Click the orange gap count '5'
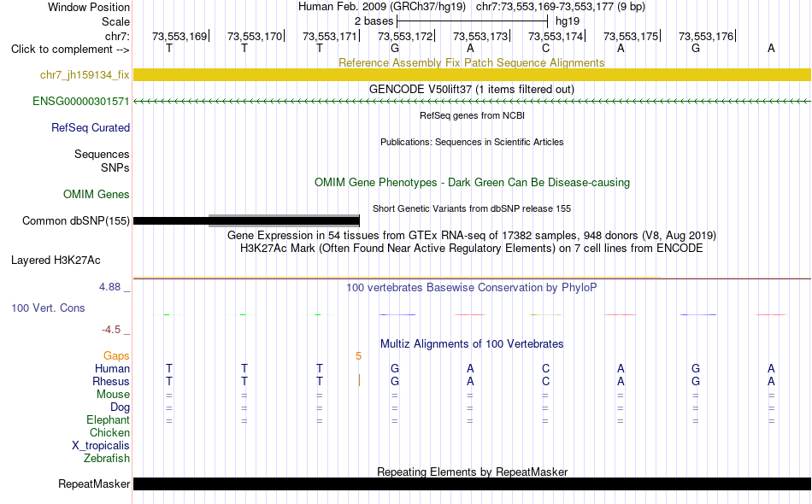The height and width of the screenshot is (504, 812). pos(358,356)
